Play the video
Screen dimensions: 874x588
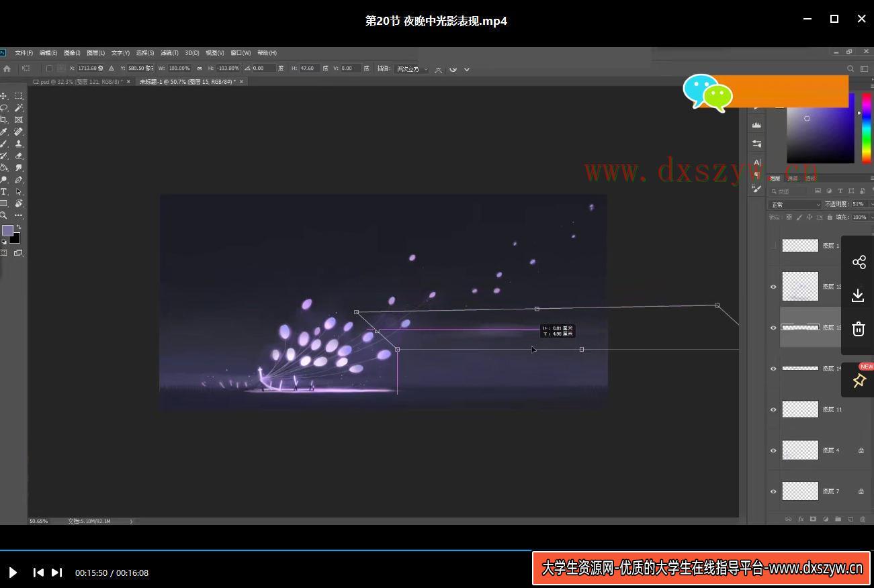point(13,573)
